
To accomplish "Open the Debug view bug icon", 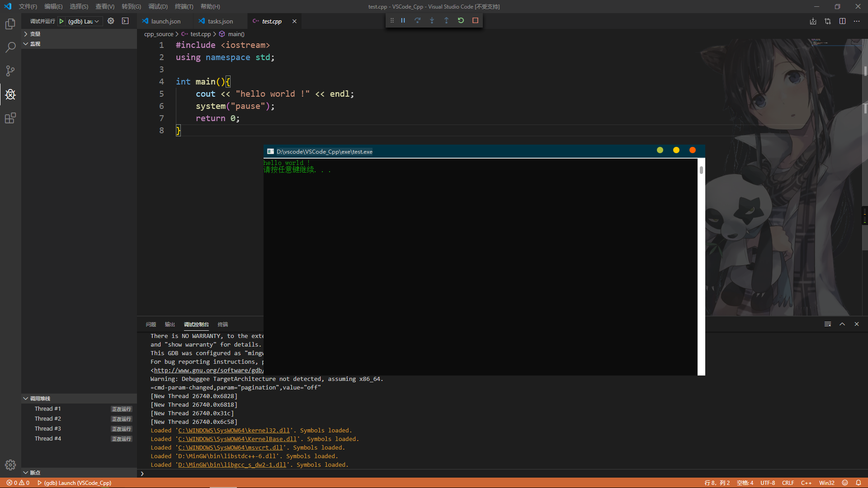I will [x=10, y=94].
